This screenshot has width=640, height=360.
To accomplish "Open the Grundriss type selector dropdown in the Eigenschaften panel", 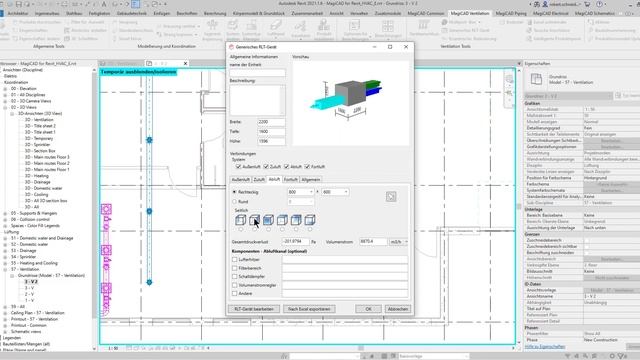I will [568, 96].
